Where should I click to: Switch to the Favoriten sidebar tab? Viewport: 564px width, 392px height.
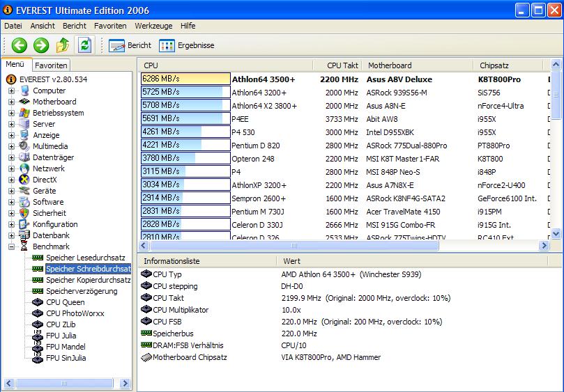tap(51, 65)
